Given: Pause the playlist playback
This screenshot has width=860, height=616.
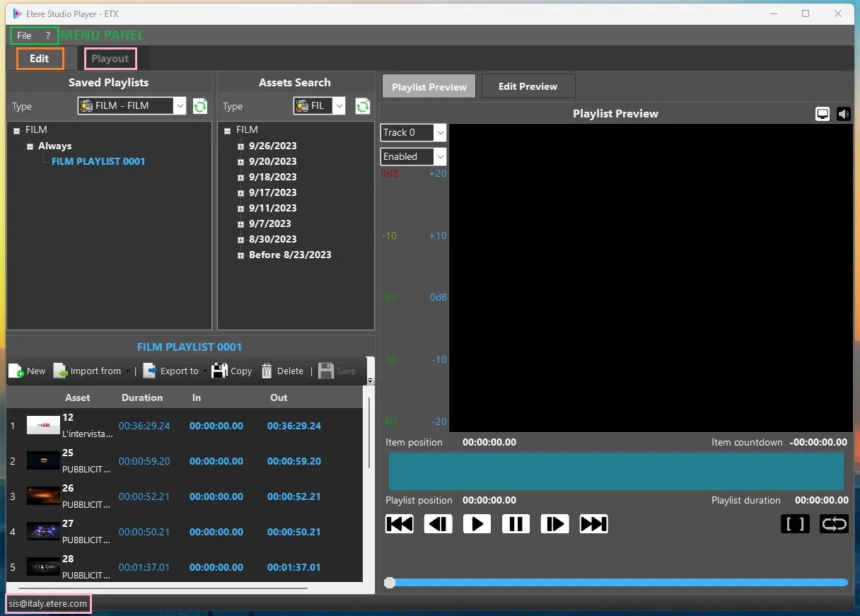Looking at the screenshot, I should click(x=516, y=524).
